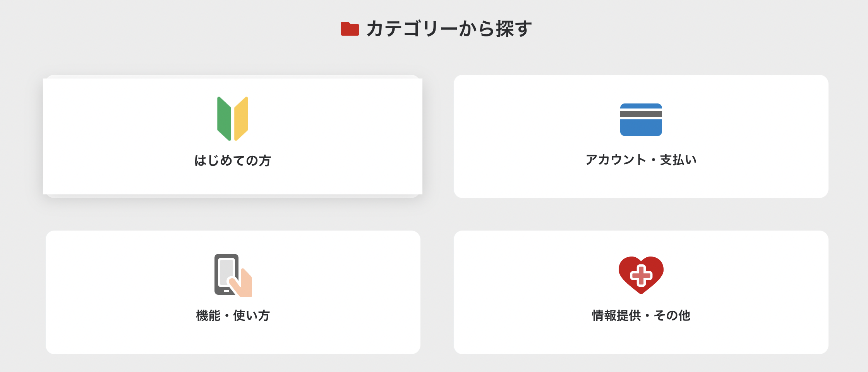Click the white plus sign inside heart
Viewport: 868px width, 372px height.
tap(641, 276)
